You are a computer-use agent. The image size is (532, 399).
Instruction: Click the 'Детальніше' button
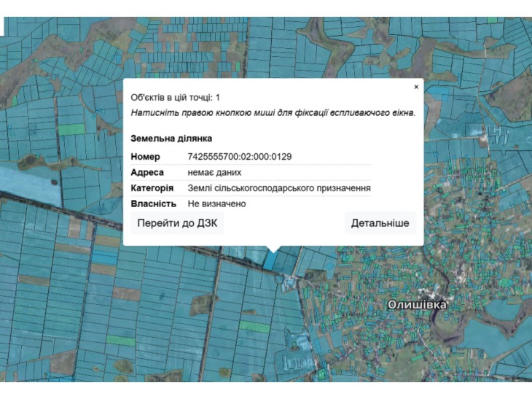coord(380,223)
